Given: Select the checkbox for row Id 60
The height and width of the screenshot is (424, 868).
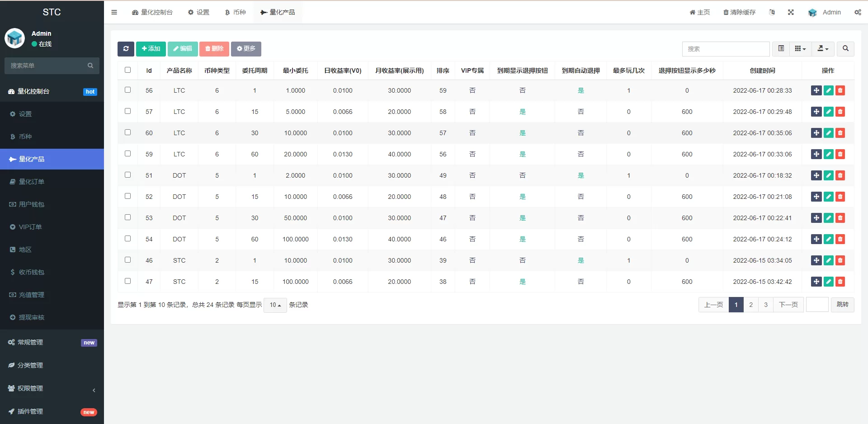Looking at the screenshot, I should (127, 132).
